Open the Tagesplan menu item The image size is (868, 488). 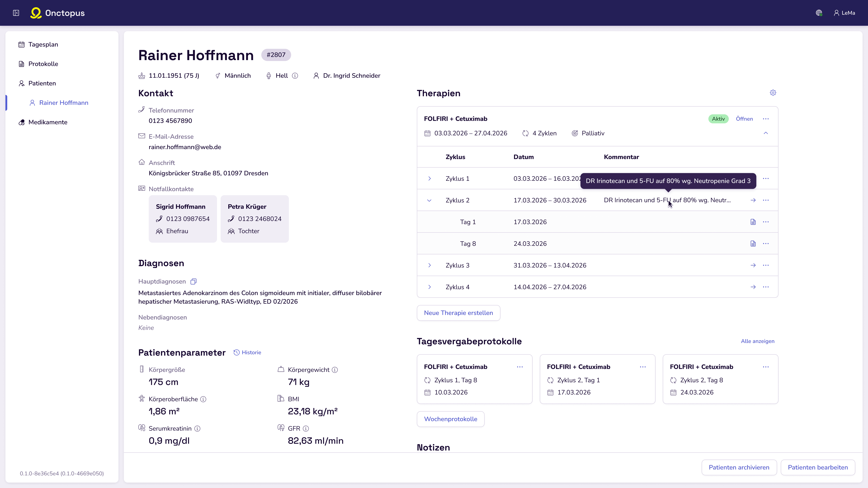coord(43,44)
